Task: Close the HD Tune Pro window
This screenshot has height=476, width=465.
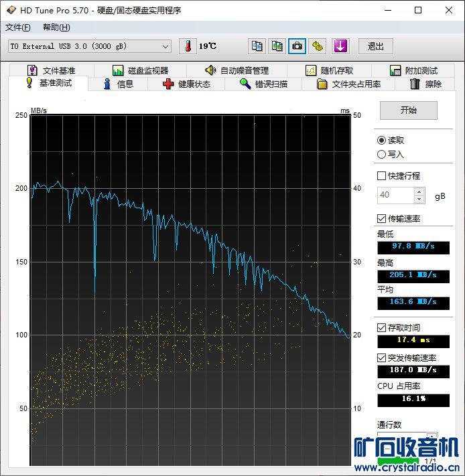Action: pyautogui.click(x=449, y=10)
